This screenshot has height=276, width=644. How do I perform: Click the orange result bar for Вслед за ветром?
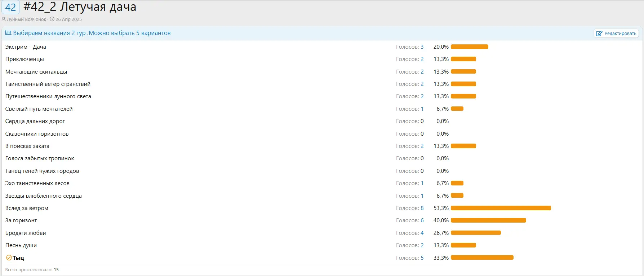(x=501, y=208)
